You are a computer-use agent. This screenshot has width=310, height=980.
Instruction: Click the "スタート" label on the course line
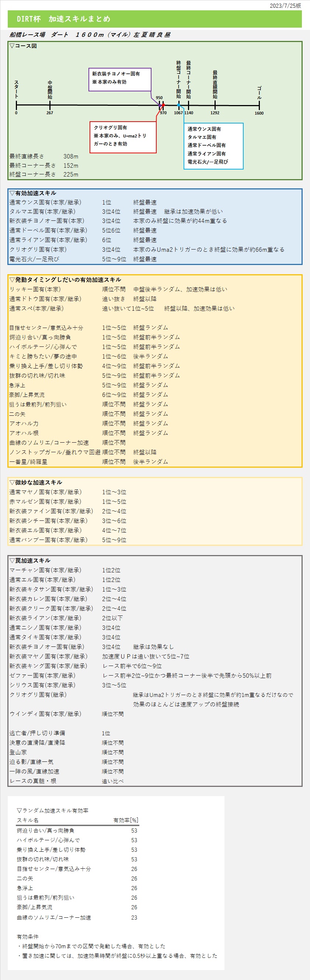point(16,89)
